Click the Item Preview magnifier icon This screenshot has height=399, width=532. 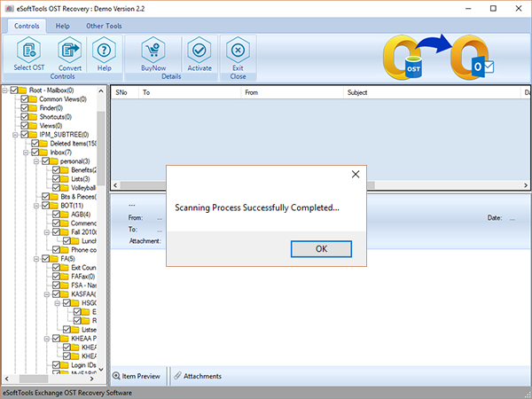(x=116, y=376)
